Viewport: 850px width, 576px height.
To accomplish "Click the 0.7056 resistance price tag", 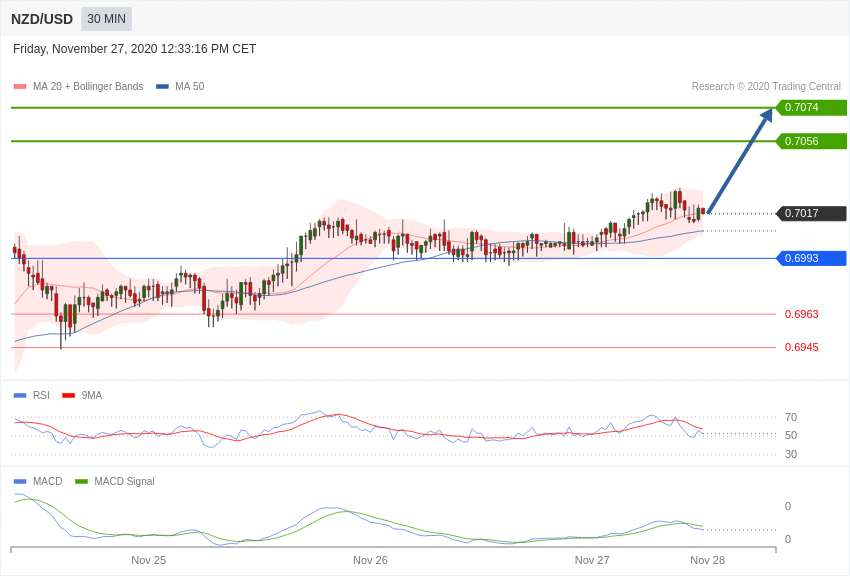I will (x=811, y=141).
